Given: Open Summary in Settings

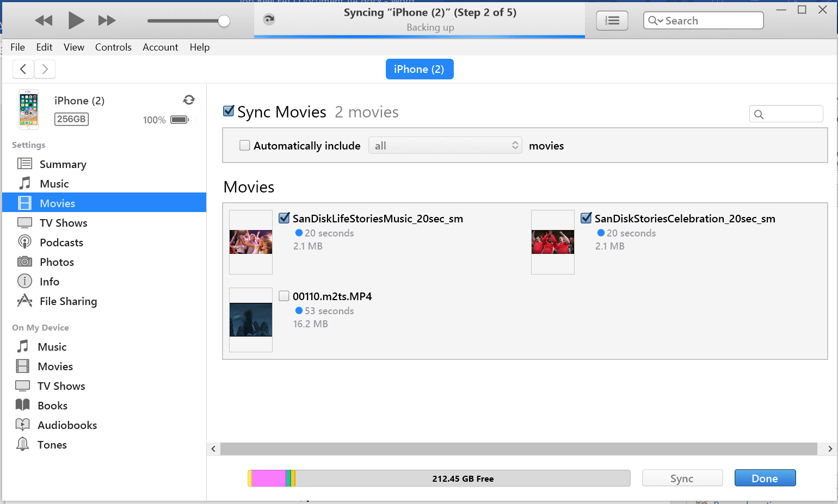Looking at the screenshot, I should tap(104, 164).
